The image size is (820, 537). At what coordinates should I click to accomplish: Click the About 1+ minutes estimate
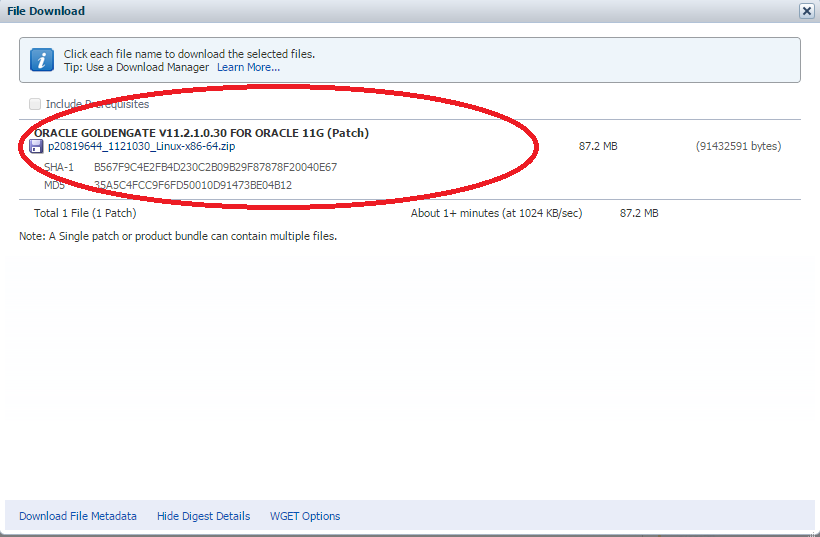tap(496, 213)
